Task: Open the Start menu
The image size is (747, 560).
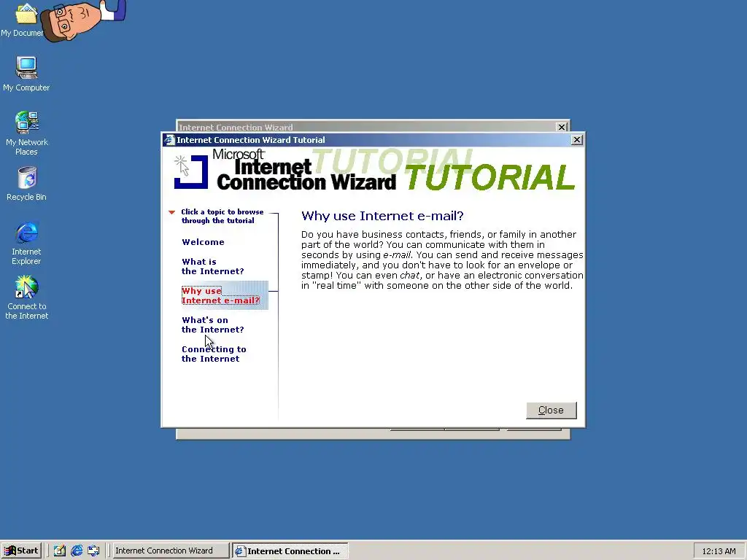Action: pyautogui.click(x=21, y=551)
